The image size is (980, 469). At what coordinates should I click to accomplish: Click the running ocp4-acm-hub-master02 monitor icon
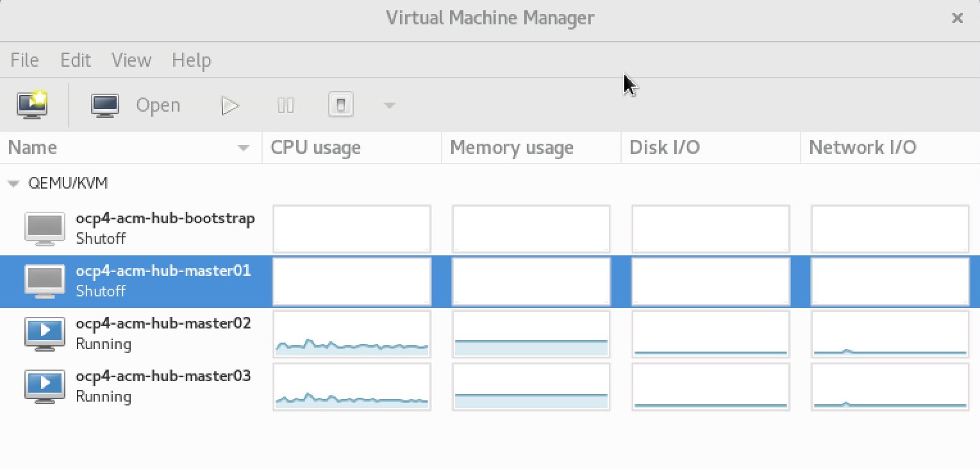[x=45, y=334]
